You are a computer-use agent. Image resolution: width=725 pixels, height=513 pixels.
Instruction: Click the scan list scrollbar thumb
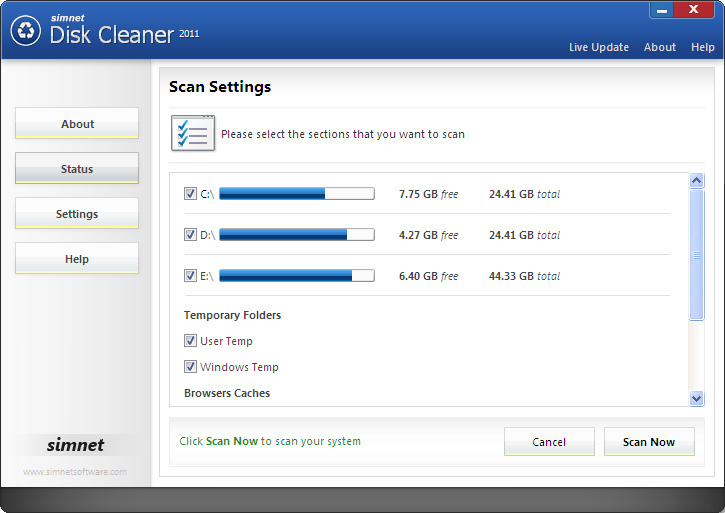pos(697,255)
